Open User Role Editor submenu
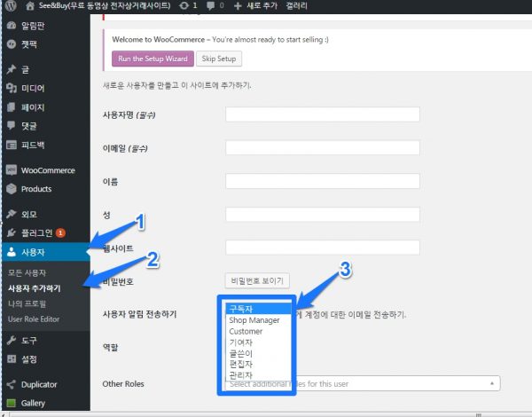Screen dimensions: 532x417 [x=34, y=319]
